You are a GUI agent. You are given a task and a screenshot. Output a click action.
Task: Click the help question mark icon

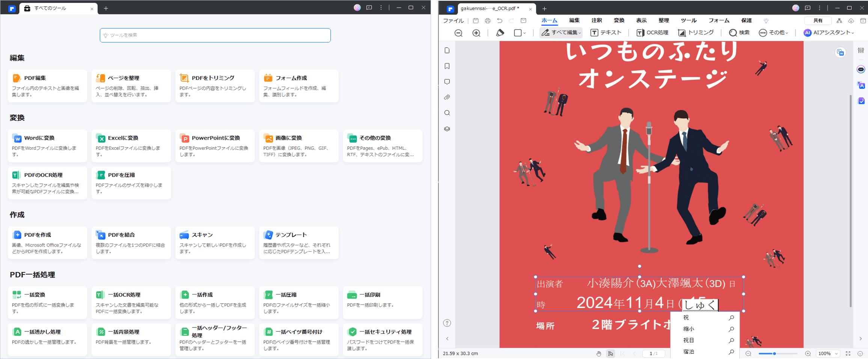pos(447,323)
